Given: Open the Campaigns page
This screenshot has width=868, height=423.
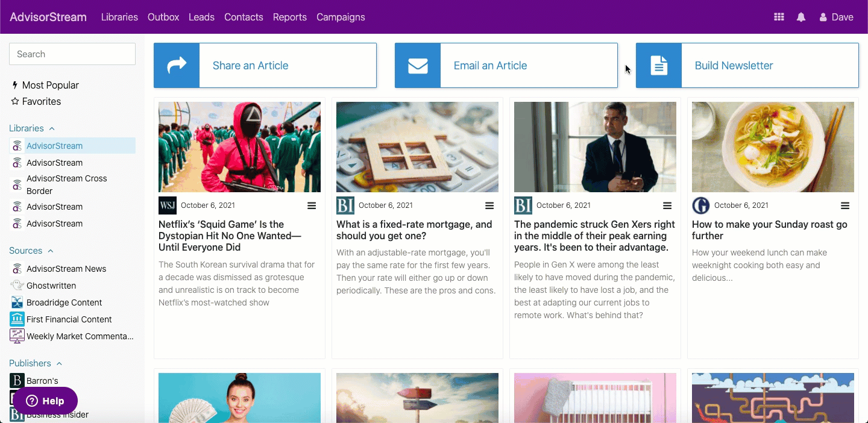Looking at the screenshot, I should coord(341,17).
